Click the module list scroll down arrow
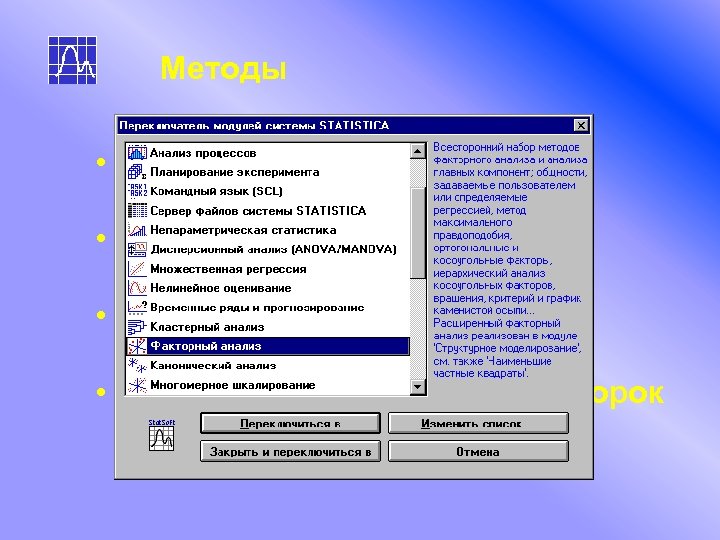The image size is (720, 540). pyautogui.click(x=417, y=386)
